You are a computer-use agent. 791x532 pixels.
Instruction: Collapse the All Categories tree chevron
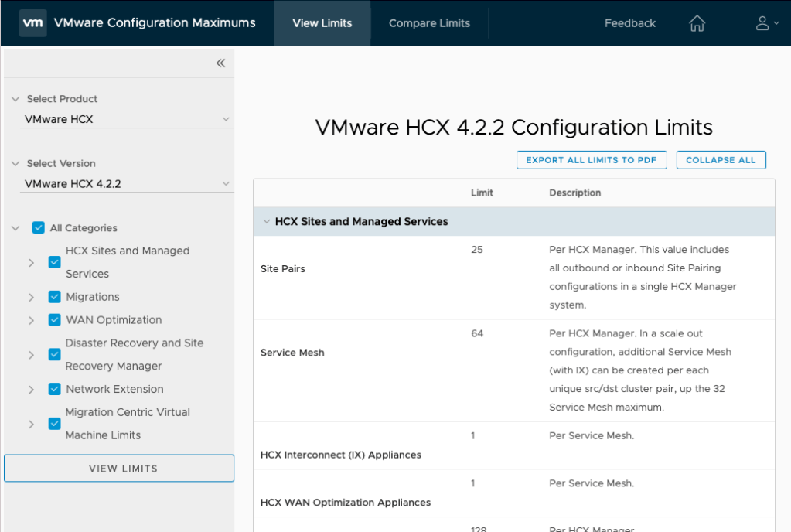tap(15, 228)
